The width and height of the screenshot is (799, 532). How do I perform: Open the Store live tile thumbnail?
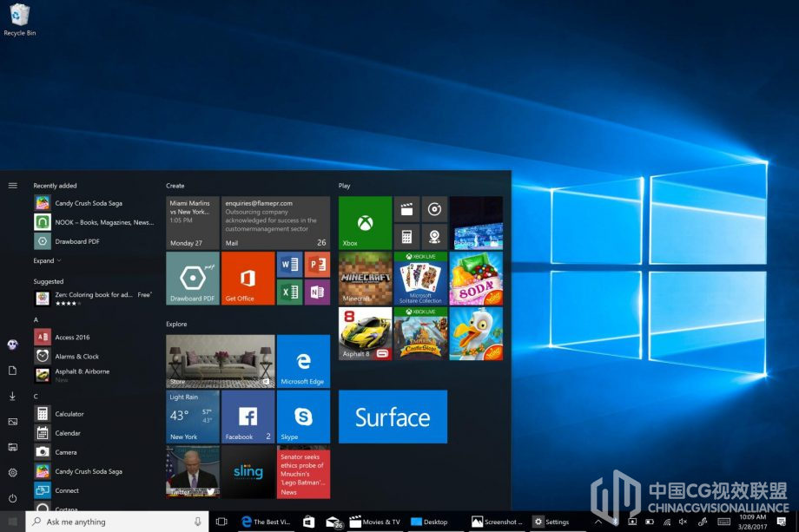tap(220, 361)
